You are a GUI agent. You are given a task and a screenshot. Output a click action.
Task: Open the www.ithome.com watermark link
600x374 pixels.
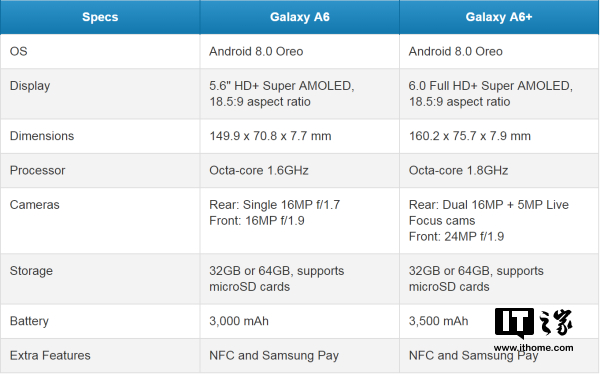533,348
